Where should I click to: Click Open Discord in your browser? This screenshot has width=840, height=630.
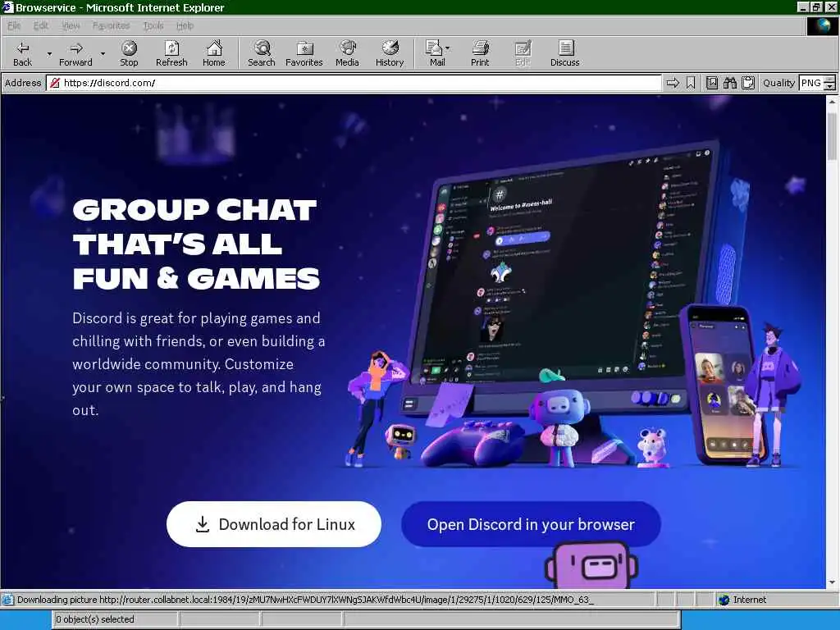click(x=531, y=524)
